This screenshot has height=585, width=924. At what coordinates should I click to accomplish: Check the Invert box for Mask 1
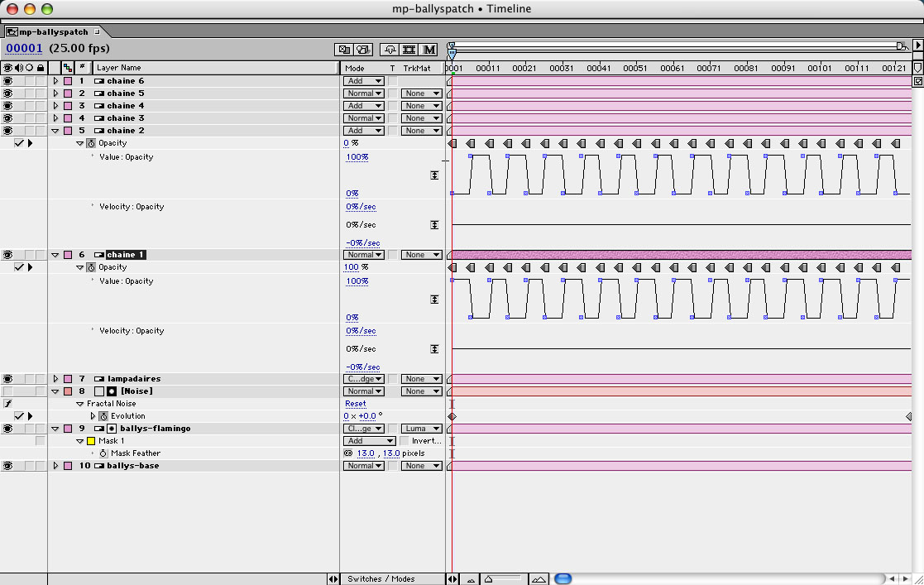[x=404, y=441]
